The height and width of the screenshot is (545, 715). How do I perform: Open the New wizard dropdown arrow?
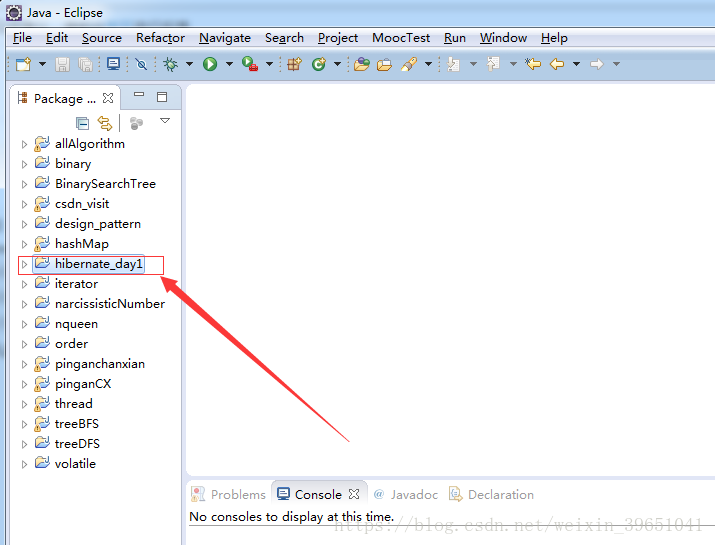(x=42, y=64)
